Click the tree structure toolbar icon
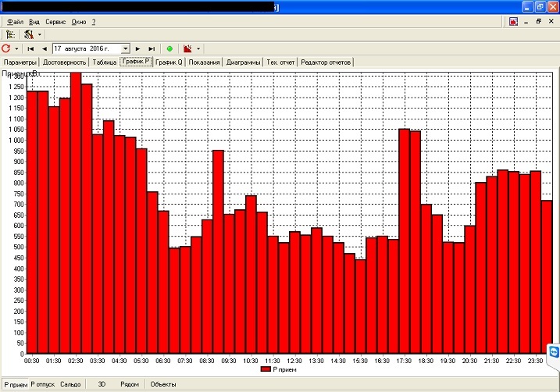The height and width of the screenshot is (392, 560). (x=10, y=34)
